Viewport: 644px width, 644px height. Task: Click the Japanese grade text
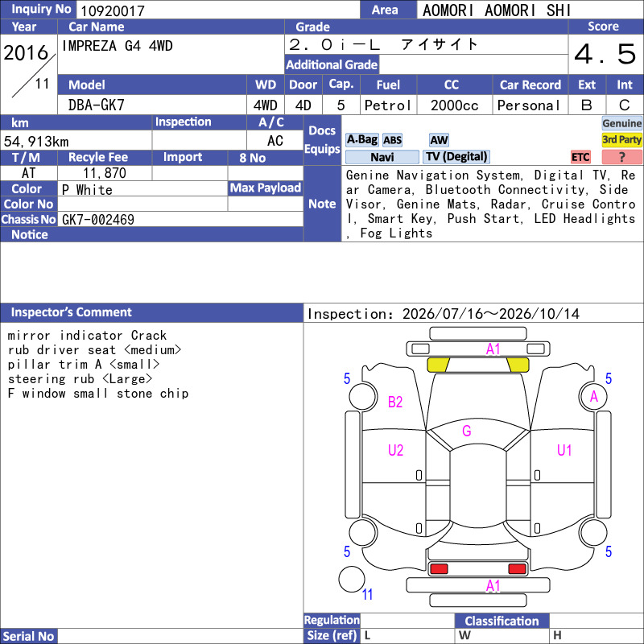coord(439,44)
